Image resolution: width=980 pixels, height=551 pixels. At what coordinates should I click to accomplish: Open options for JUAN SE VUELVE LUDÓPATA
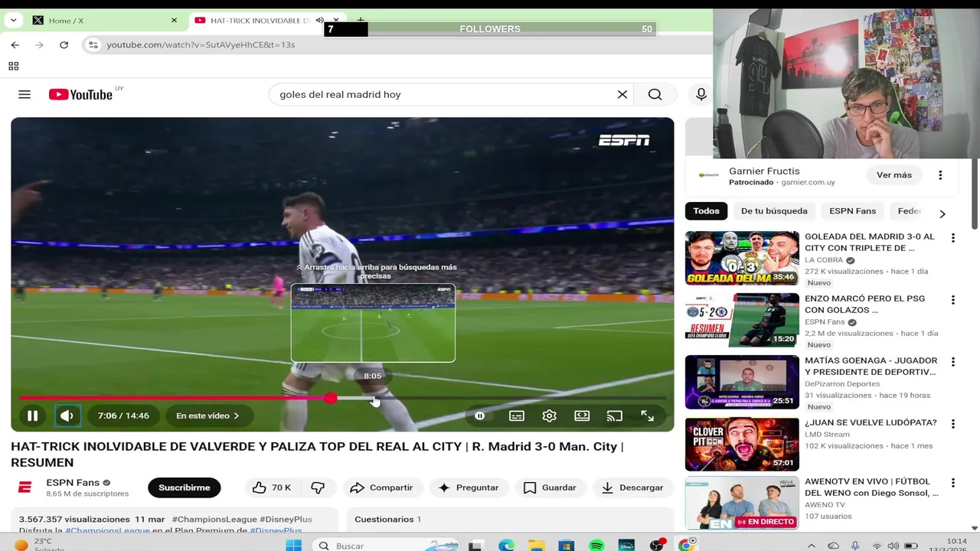(x=953, y=424)
